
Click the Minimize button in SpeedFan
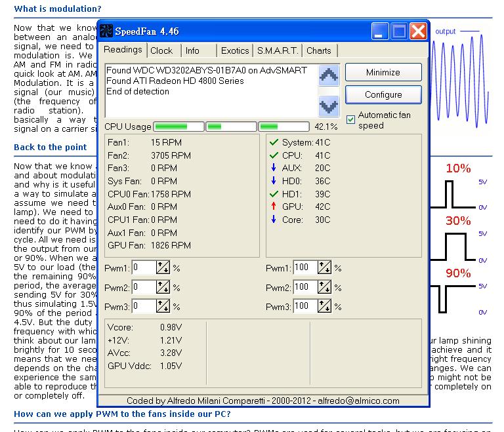click(x=383, y=72)
